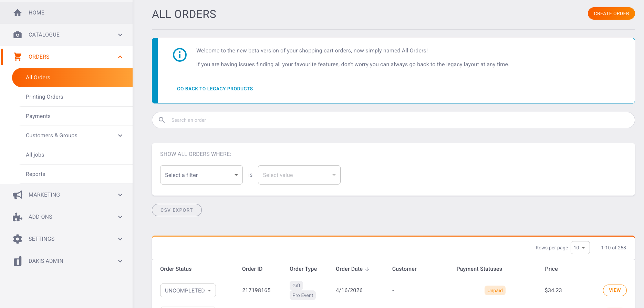Open Customers & Groups menu item
Viewport: 644px width, 308px height.
[x=76, y=136]
